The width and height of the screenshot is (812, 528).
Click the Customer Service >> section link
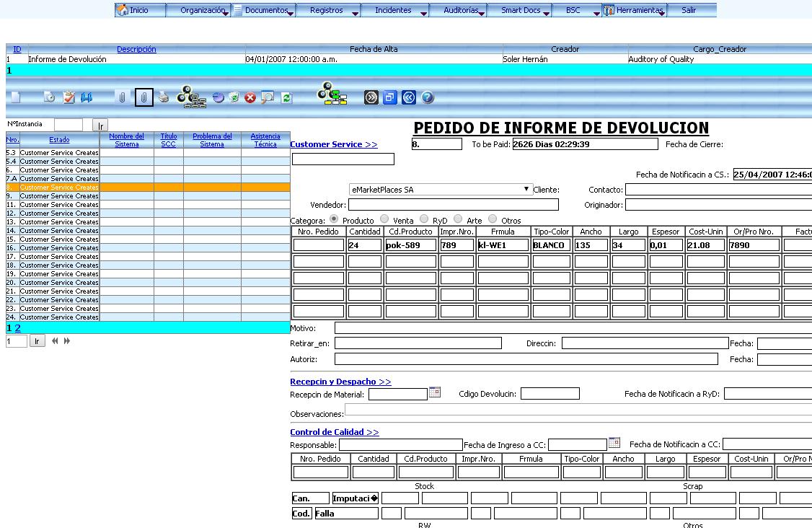(334, 144)
